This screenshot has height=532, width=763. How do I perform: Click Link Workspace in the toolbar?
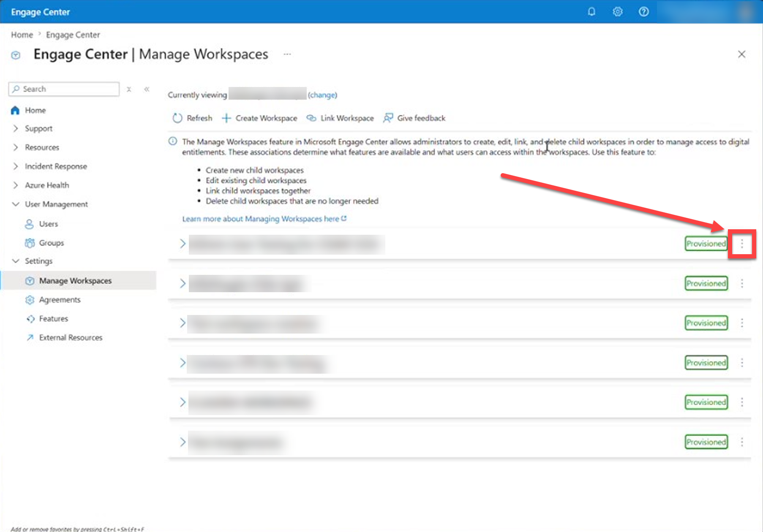(x=340, y=118)
